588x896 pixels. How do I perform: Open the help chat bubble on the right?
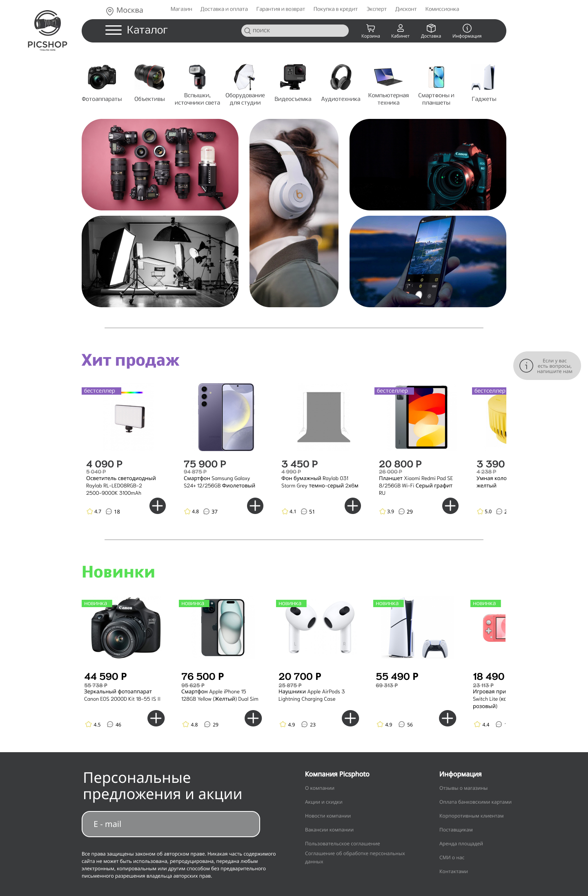coord(547,366)
